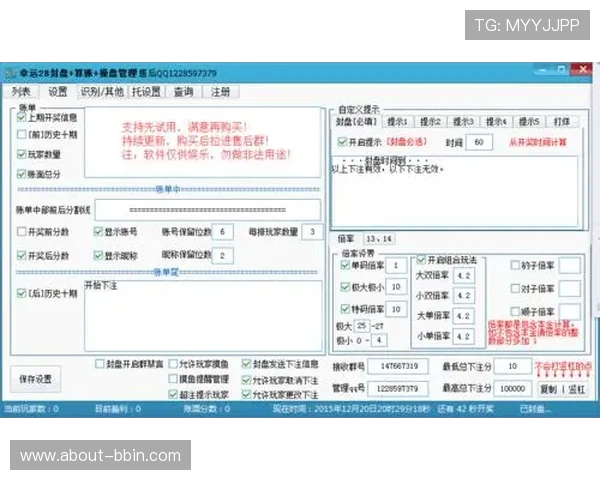Select the 提示3 tab
600x480 pixels.
click(463, 122)
